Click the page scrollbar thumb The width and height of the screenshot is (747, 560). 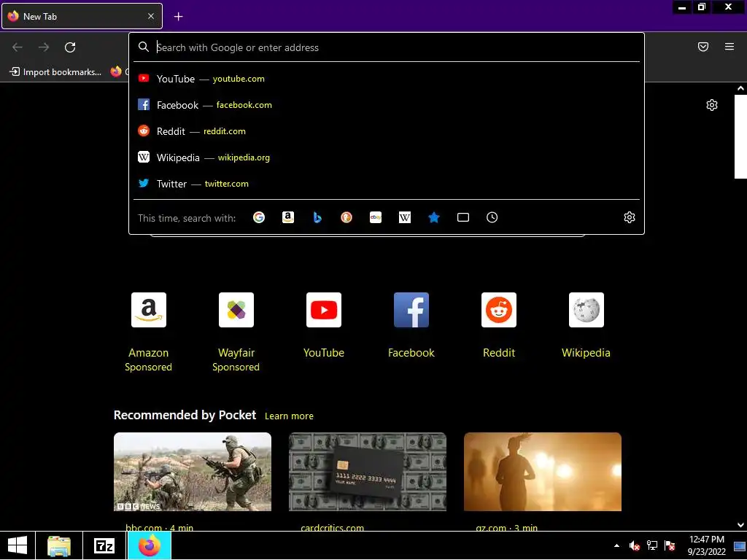(x=740, y=136)
